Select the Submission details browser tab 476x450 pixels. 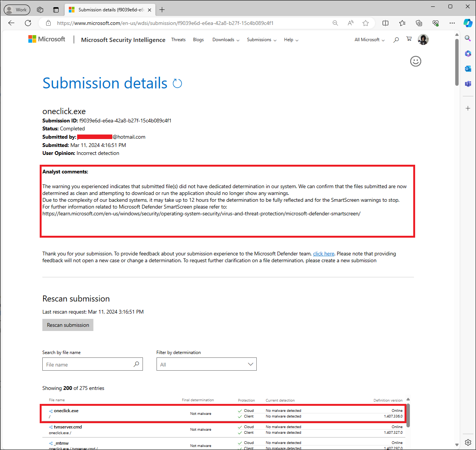click(110, 10)
